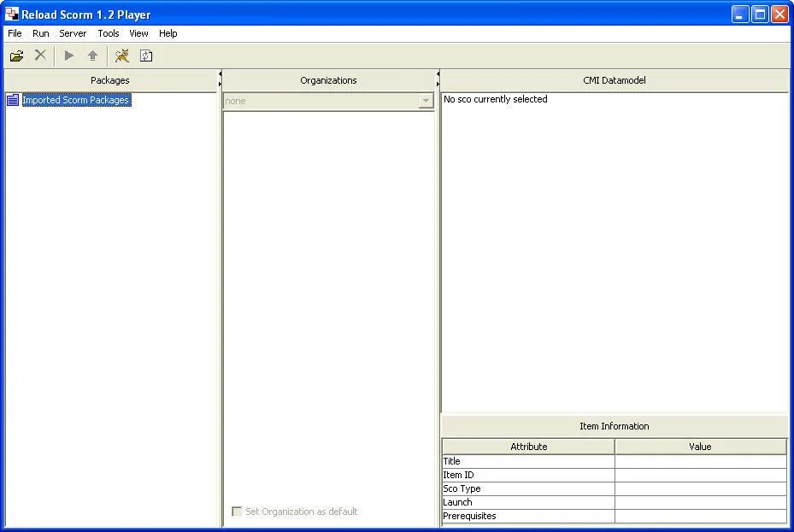Click the CMI Datamodel panel header

coord(615,80)
